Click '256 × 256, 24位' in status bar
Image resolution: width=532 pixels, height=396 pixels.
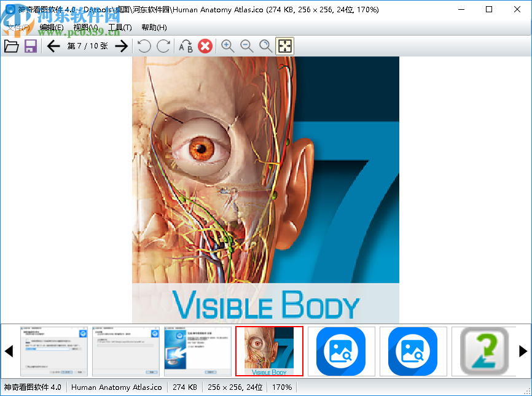pyautogui.click(x=235, y=387)
